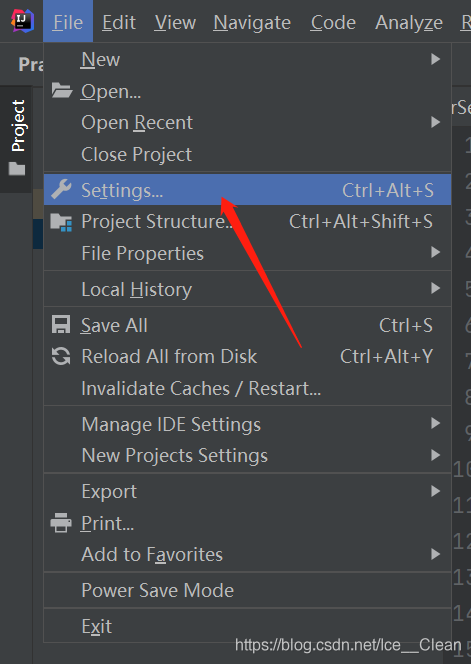The height and width of the screenshot is (664, 471).
Task: Toggle Power Save Mode
Action: pos(247,590)
